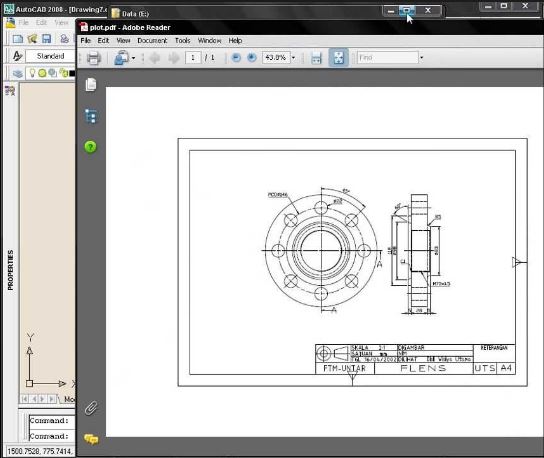Click the collaborate icon in Adobe Reader toolbar
Screen dimensions: 544x458
[x=122, y=58]
